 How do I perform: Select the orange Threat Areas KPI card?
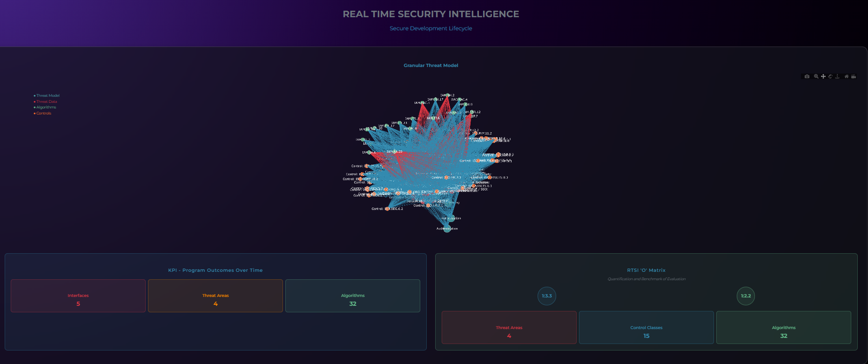[215, 296]
